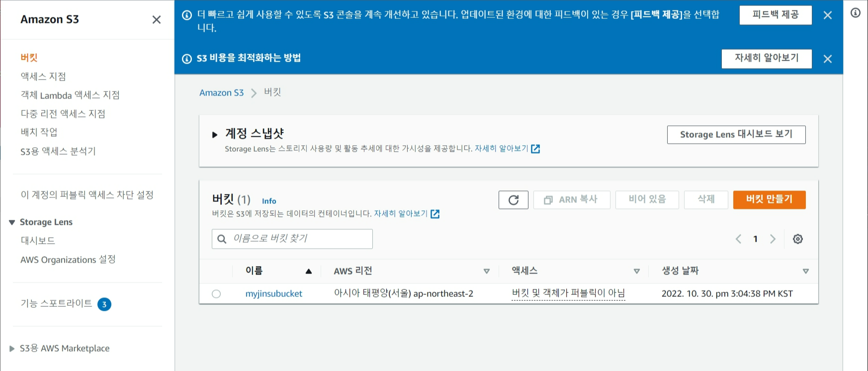Refresh the bucket list

point(514,200)
